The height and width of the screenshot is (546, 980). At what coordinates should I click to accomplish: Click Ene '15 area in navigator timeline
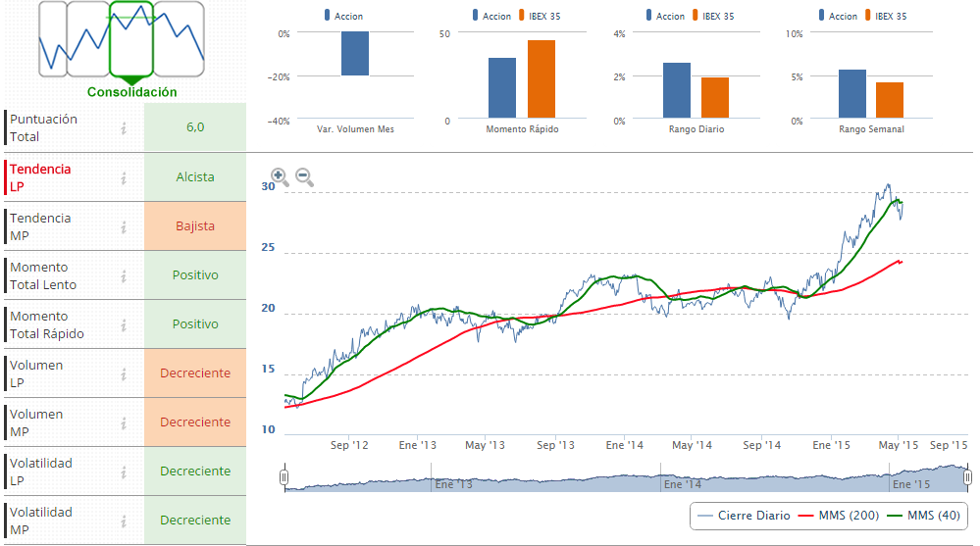tap(911, 484)
